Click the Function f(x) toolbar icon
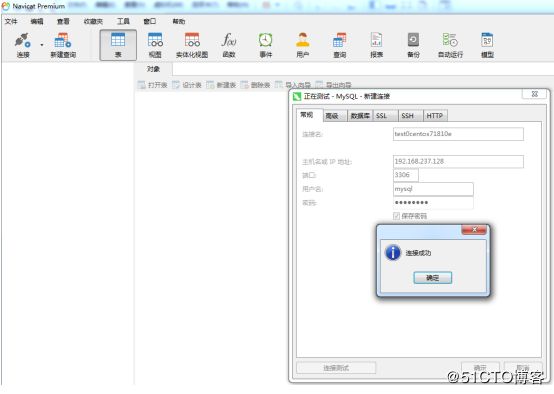Image resolution: width=554 pixels, height=394 pixels. pyautogui.click(x=229, y=45)
